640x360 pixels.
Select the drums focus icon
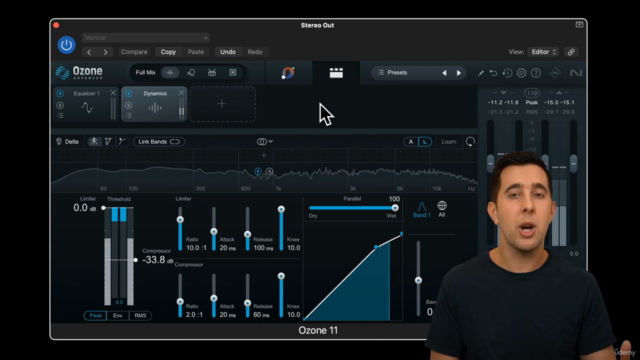[212, 73]
